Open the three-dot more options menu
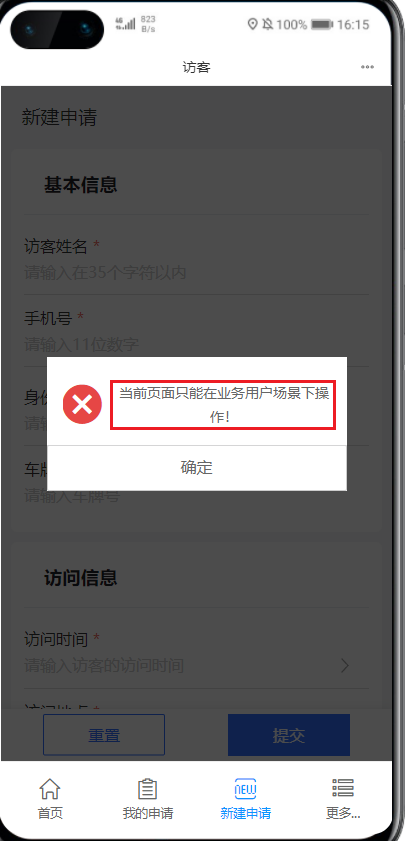405x841 pixels. coord(367,67)
